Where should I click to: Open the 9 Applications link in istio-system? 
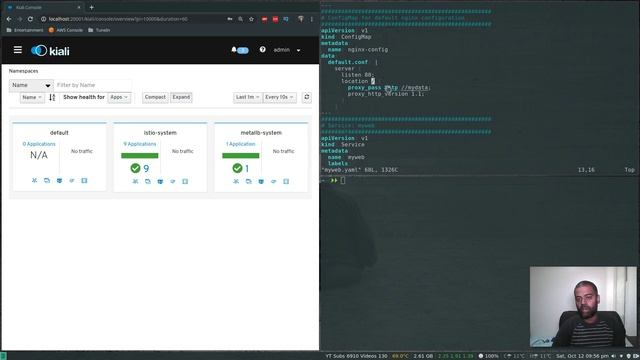140,144
